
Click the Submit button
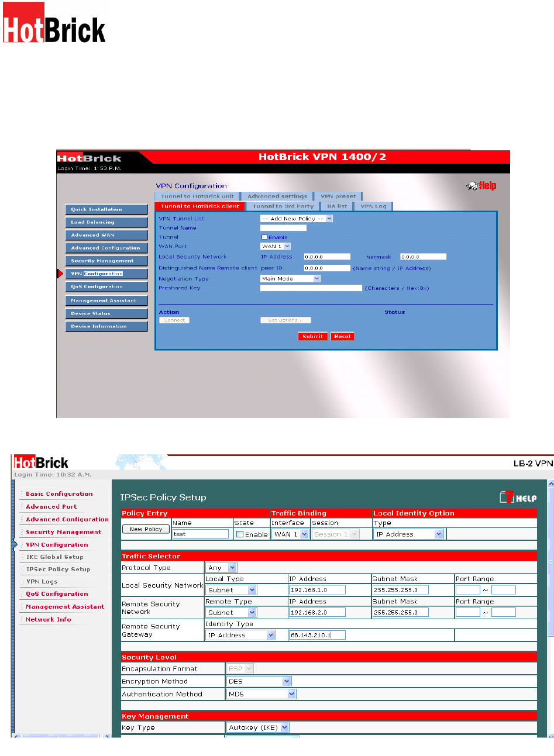point(312,336)
